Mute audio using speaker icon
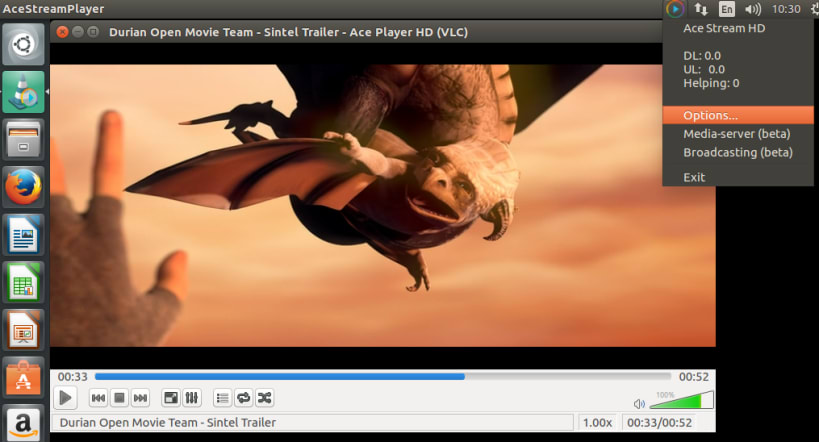The image size is (819, 442). [x=639, y=403]
